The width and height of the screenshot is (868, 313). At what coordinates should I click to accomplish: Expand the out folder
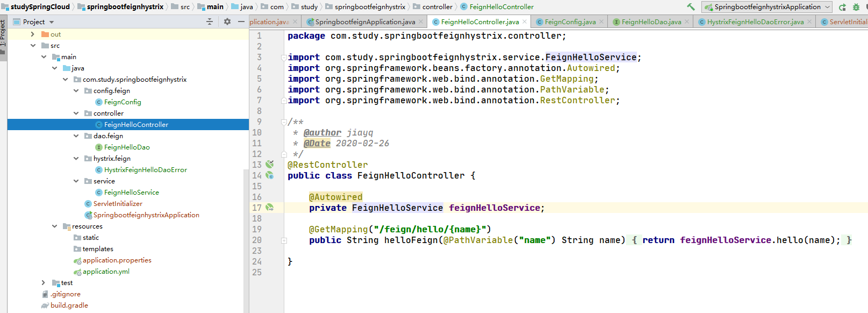tap(33, 34)
